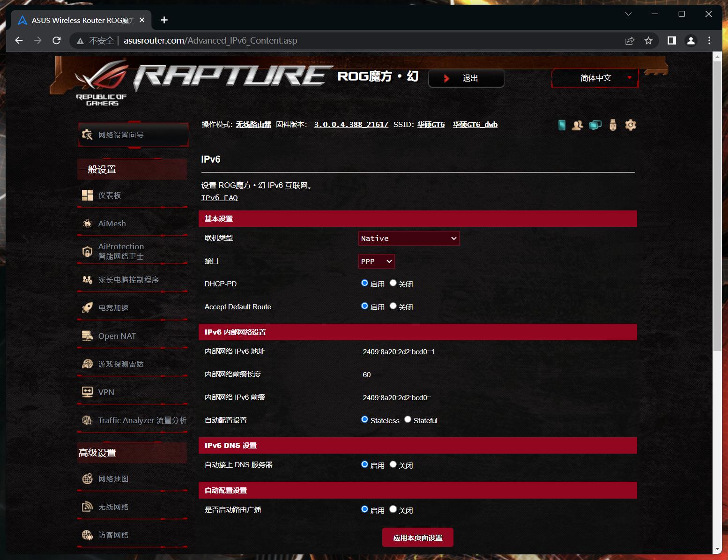Click the 网络设置向导 wizard icon
The height and width of the screenshot is (560, 728).
pos(87,135)
